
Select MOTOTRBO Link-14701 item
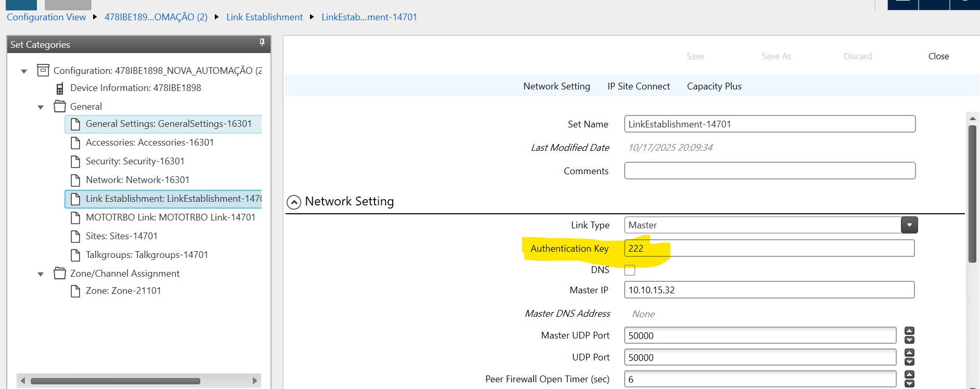(x=171, y=217)
